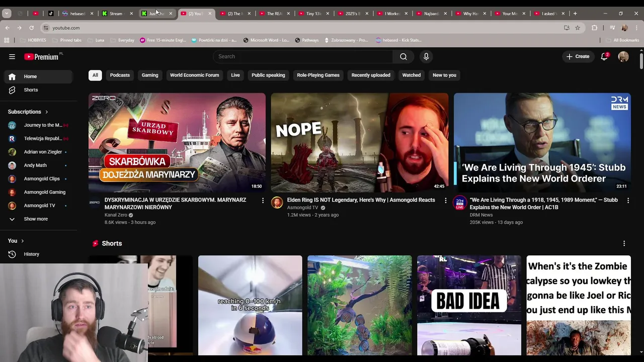Screen dimensions: 644x362
Task: Play the Skarbówka dojeżdża marynarzy thumbnail
Action: click(177, 143)
